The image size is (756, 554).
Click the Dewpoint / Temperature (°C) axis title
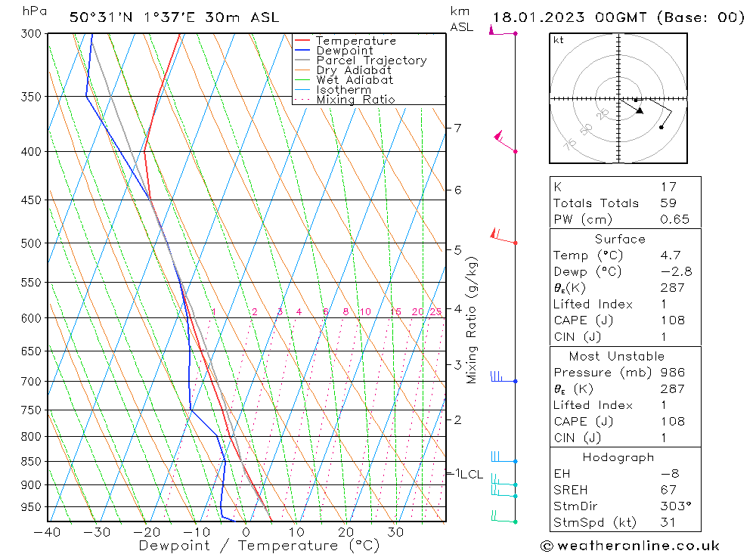click(259, 546)
